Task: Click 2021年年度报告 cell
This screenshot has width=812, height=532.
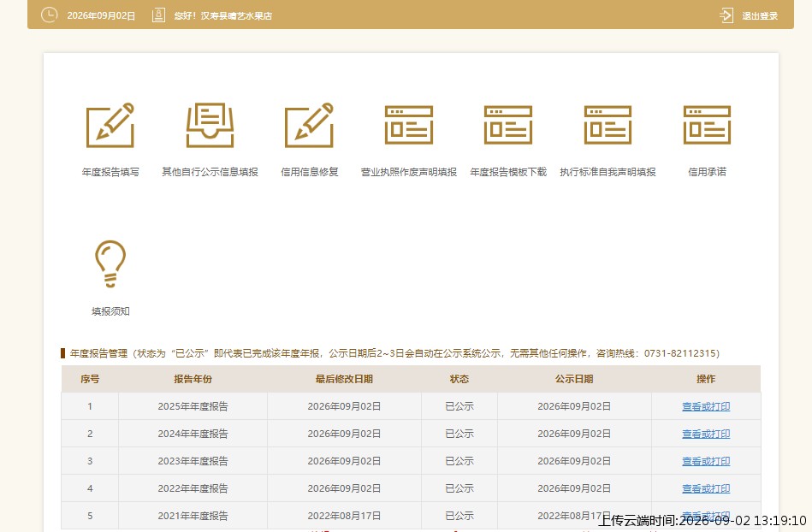Action: pos(193,516)
